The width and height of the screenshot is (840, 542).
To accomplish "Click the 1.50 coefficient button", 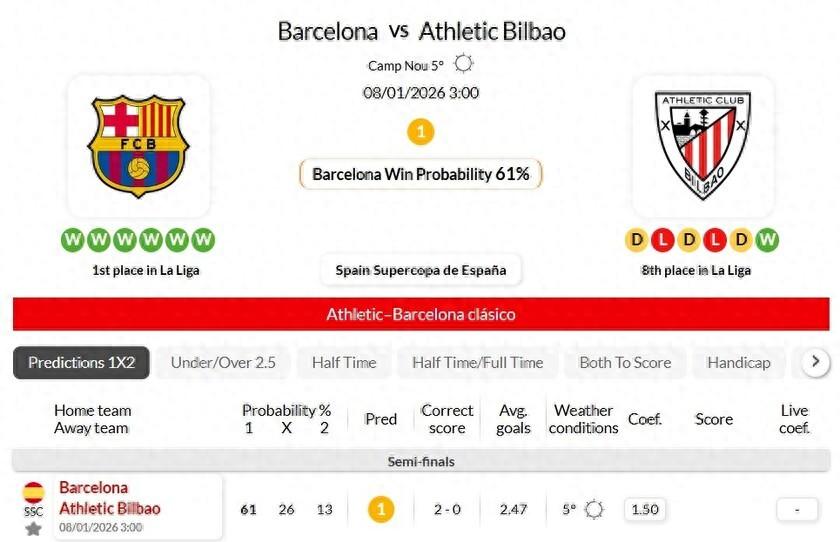I will pyautogui.click(x=645, y=509).
